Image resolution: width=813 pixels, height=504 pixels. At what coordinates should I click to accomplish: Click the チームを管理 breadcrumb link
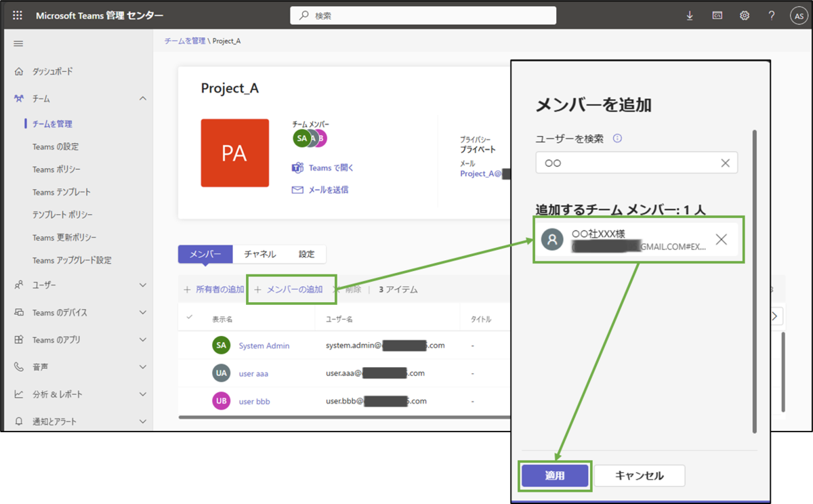[185, 41]
